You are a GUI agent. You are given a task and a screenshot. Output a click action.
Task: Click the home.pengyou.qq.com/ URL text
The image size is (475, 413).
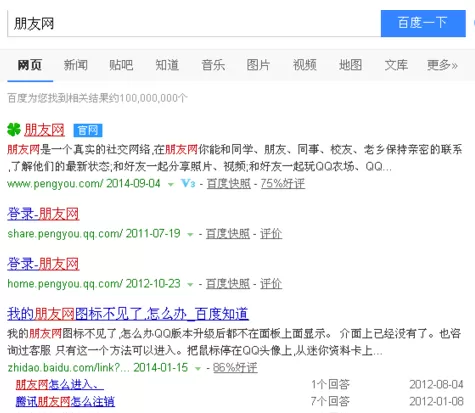pyautogui.click(x=65, y=284)
